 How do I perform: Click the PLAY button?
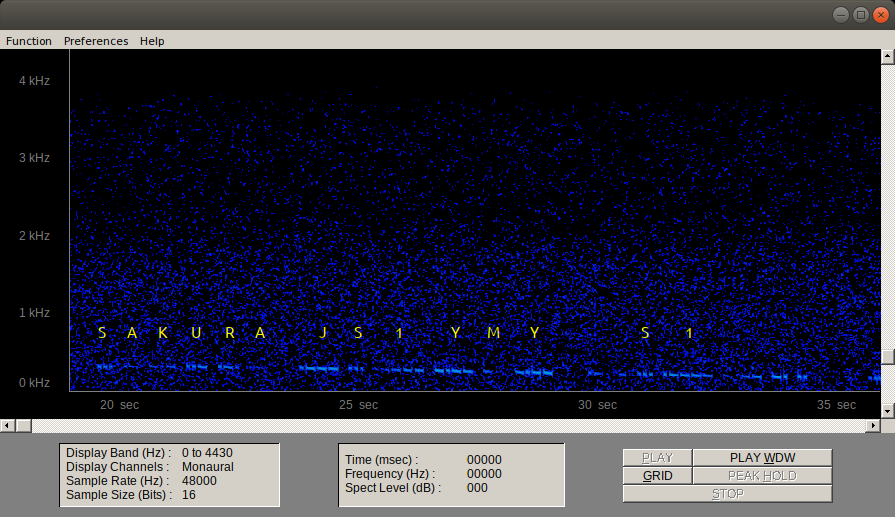(x=658, y=458)
